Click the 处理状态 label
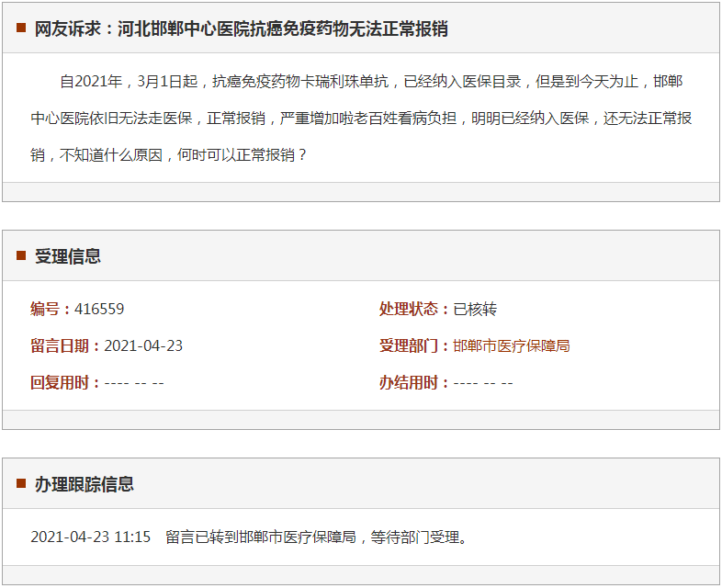 (x=414, y=310)
